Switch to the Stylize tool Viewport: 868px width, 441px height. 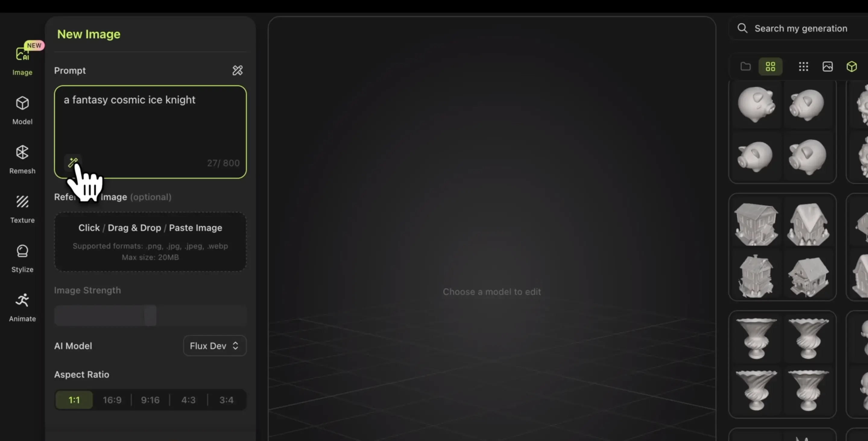[22, 258]
